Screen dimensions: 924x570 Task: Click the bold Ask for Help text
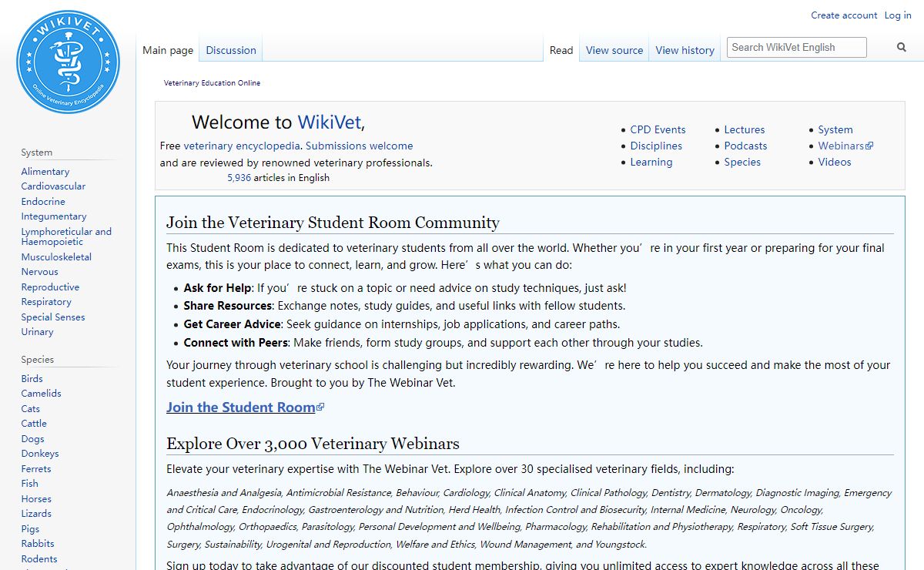tap(217, 288)
